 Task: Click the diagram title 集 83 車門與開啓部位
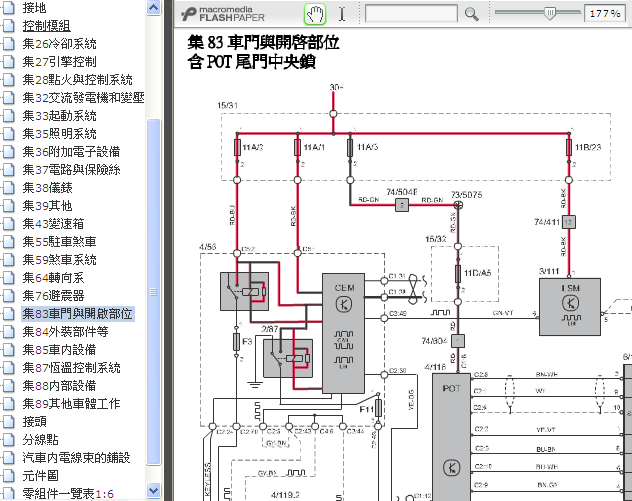(263, 42)
